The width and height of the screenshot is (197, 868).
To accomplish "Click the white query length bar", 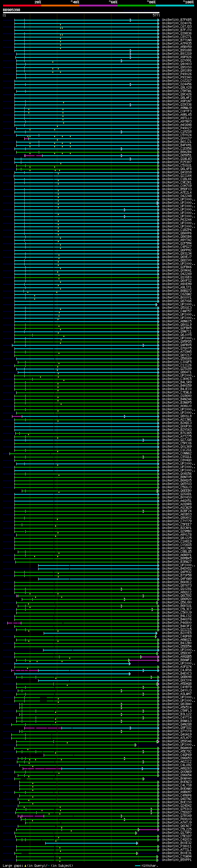I will coord(81,12).
